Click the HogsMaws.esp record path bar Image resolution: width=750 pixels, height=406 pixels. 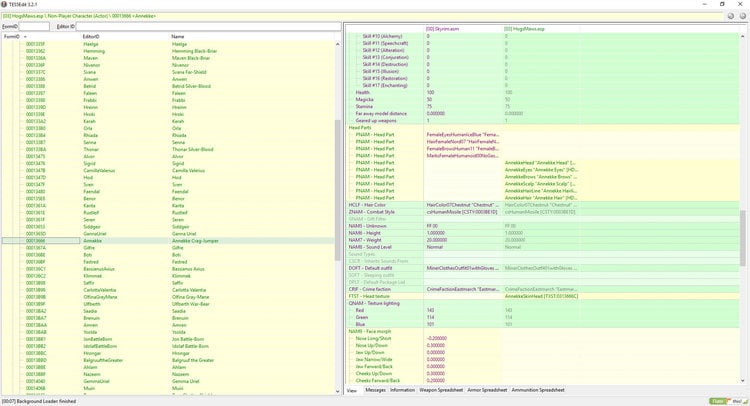[362, 16]
